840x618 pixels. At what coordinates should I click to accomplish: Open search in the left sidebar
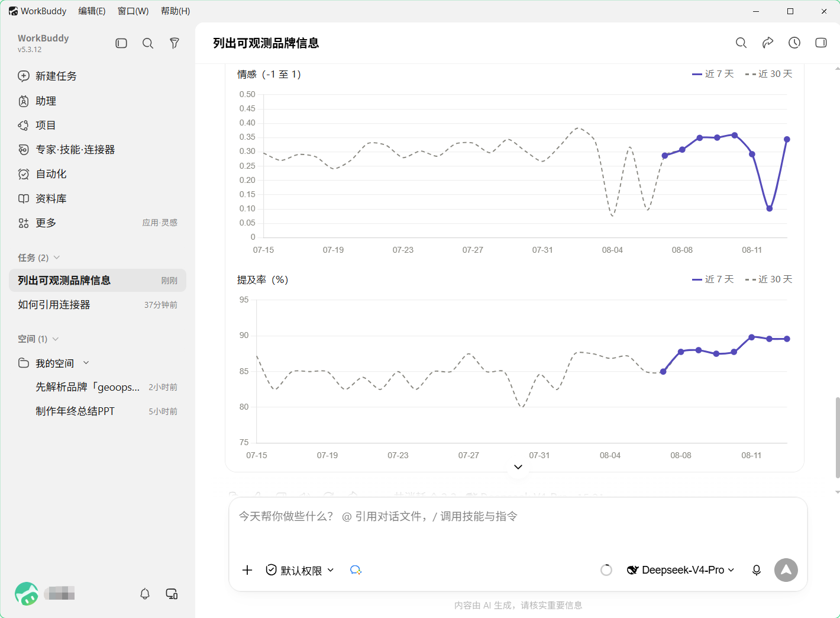148,43
